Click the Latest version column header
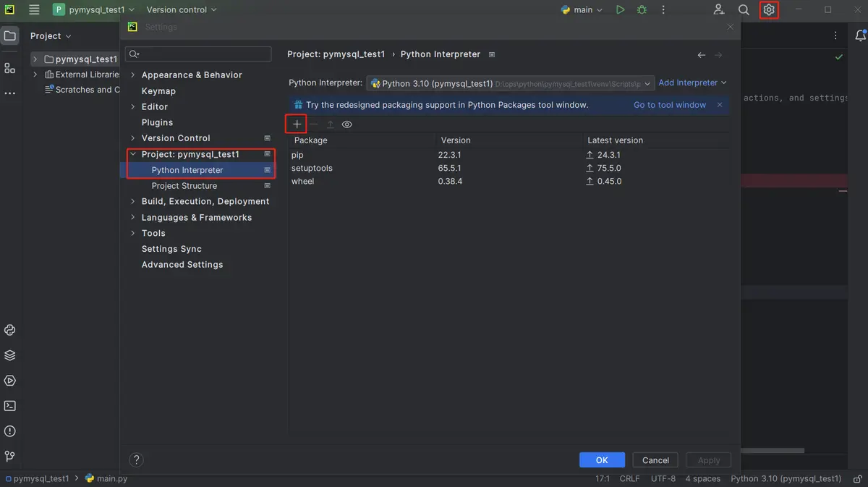The image size is (868, 487). tap(655, 140)
